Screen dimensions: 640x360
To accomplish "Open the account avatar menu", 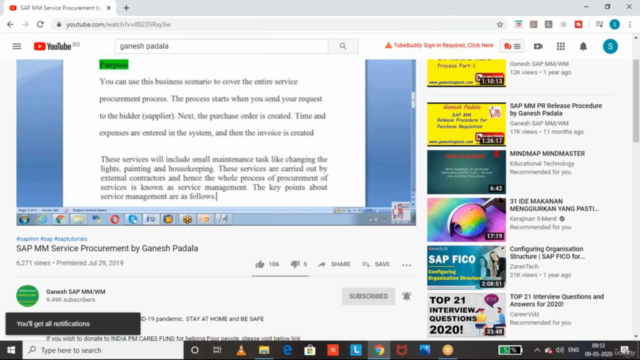I will pos(610,46).
